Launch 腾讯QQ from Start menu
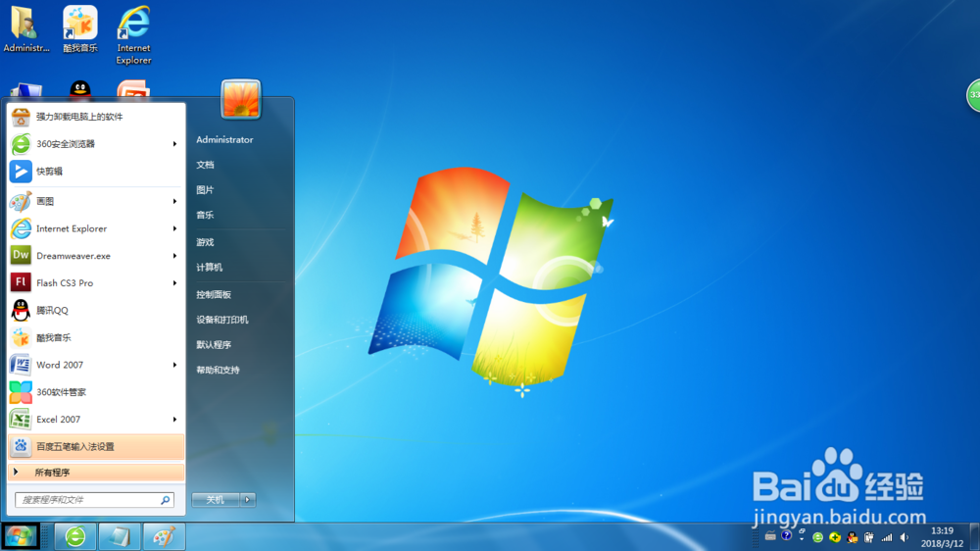Screen dimensions: 980x551 [96, 310]
